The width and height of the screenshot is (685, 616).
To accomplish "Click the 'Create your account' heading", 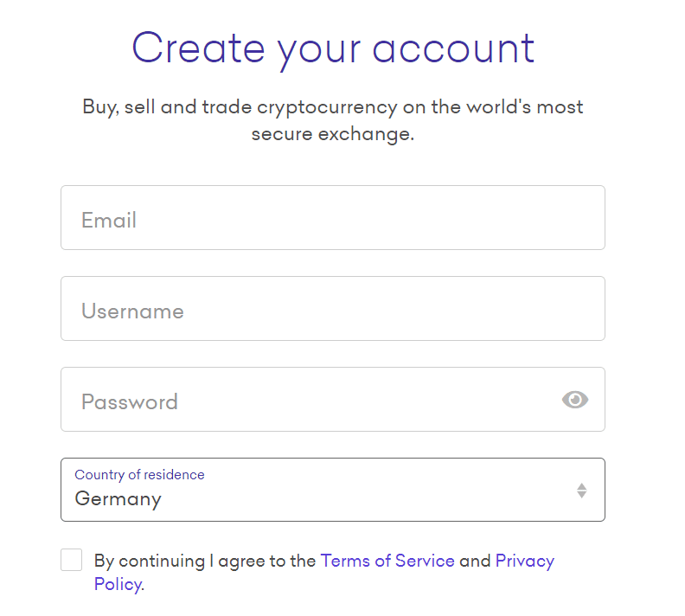I will click(333, 49).
